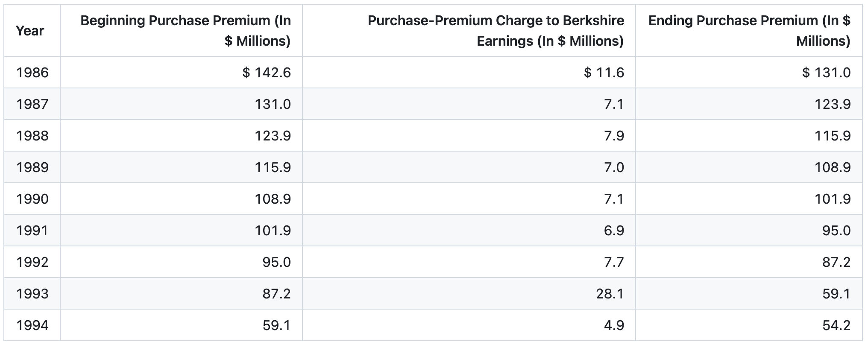Select the 1994 year cell
Image resolution: width=868 pixels, height=345 pixels.
coord(32,325)
